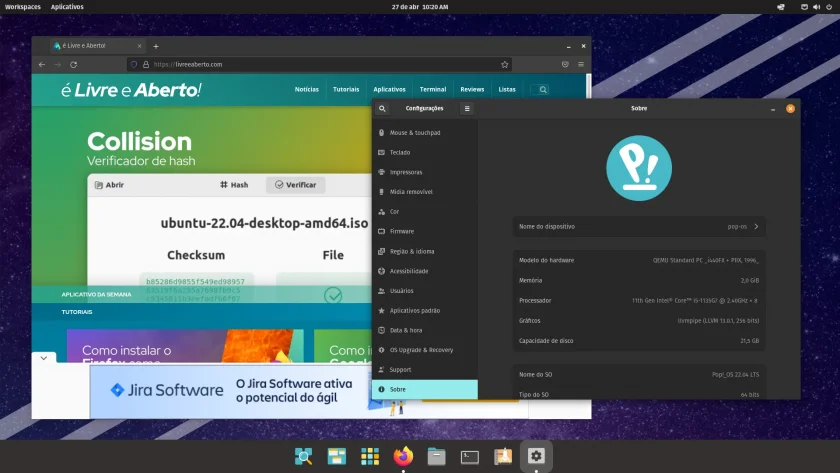Open Reviews menu on the website

point(472,89)
